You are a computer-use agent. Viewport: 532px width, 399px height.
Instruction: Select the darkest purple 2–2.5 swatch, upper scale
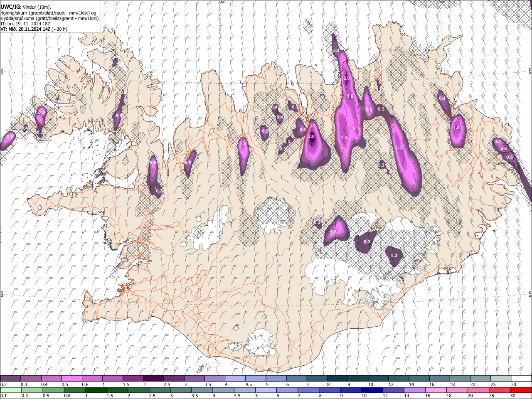point(153,379)
